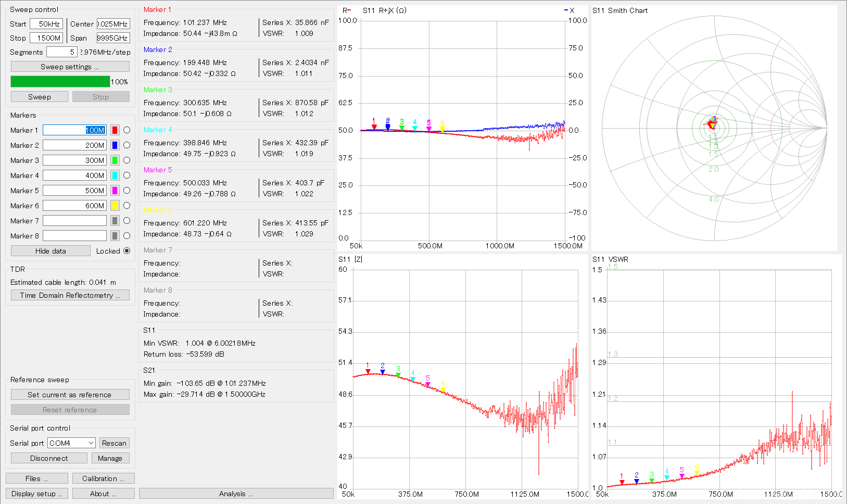Click the Marker 6 VSWR 1.029 value
This screenshot has height=504, width=847.
pyautogui.click(x=304, y=234)
